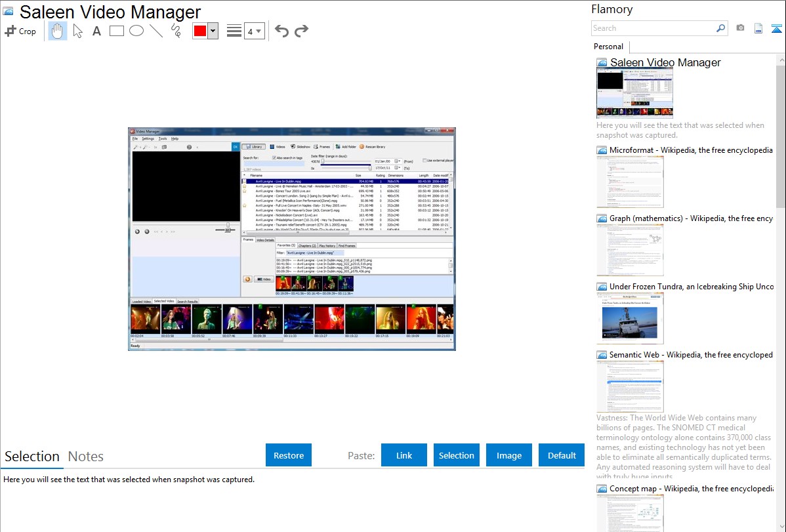This screenshot has width=786, height=532.
Task: Click 'Concept map - Wikipedia' title
Action: click(691, 488)
